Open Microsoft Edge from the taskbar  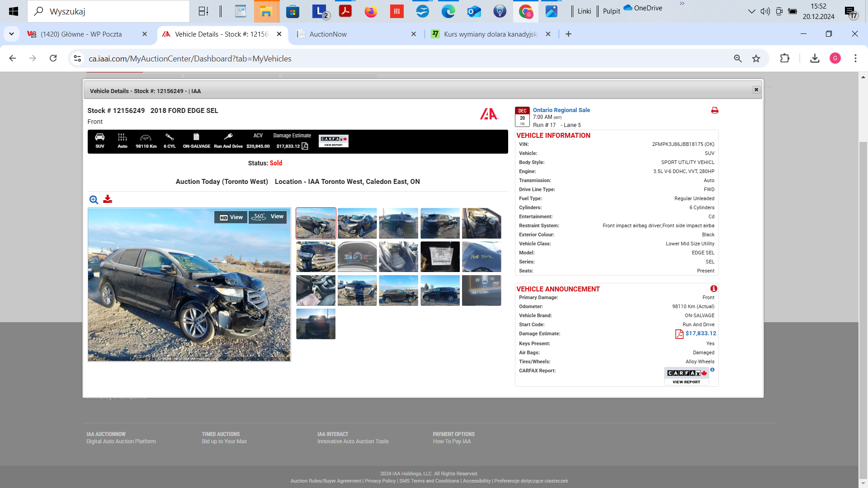click(x=448, y=11)
